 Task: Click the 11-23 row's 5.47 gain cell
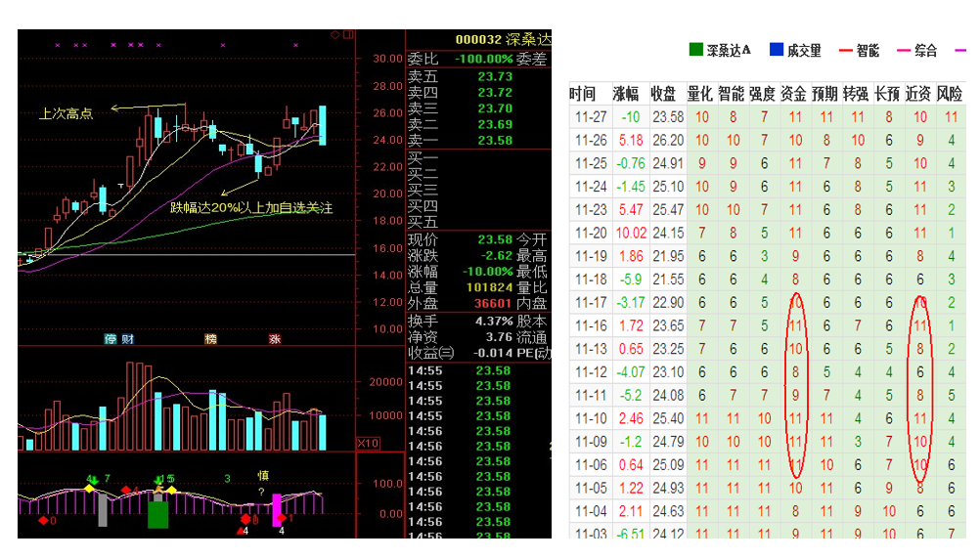pos(631,210)
